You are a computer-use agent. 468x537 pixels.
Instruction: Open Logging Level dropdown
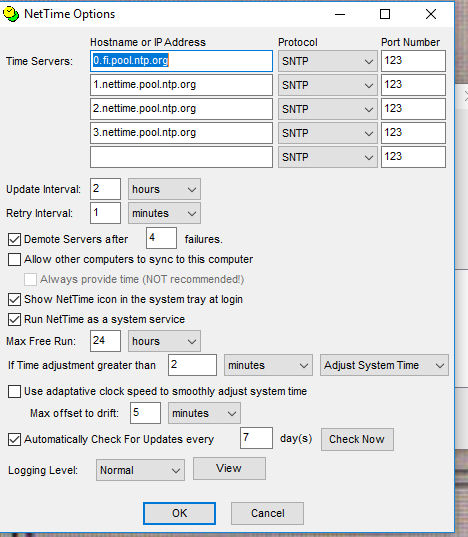pos(140,470)
